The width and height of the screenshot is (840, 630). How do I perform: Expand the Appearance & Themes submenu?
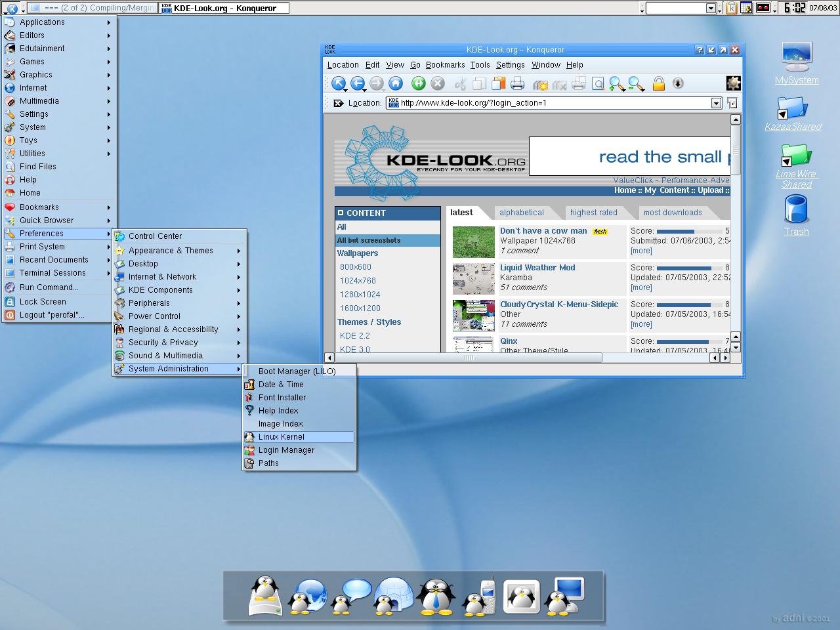(178, 251)
